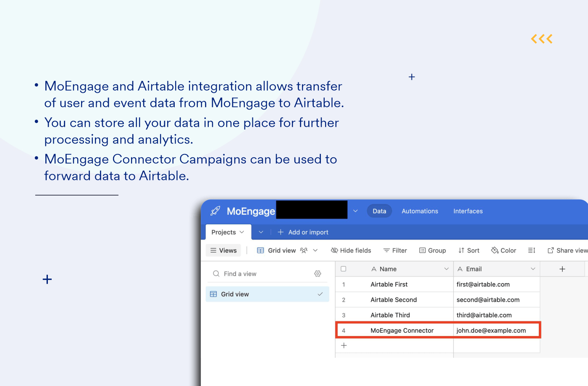Screen dimensions: 588x386
Task: Open the Filter options
Action: [x=395, y=250]
